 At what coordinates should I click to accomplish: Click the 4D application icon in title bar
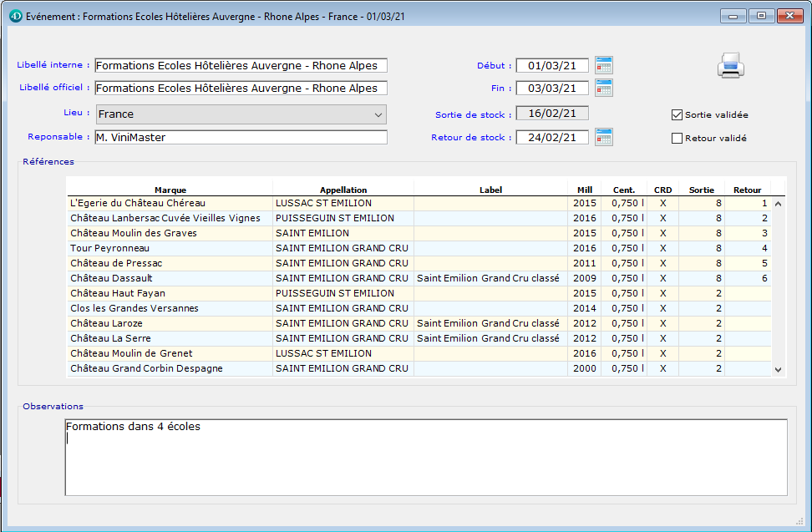pos(15,15)
